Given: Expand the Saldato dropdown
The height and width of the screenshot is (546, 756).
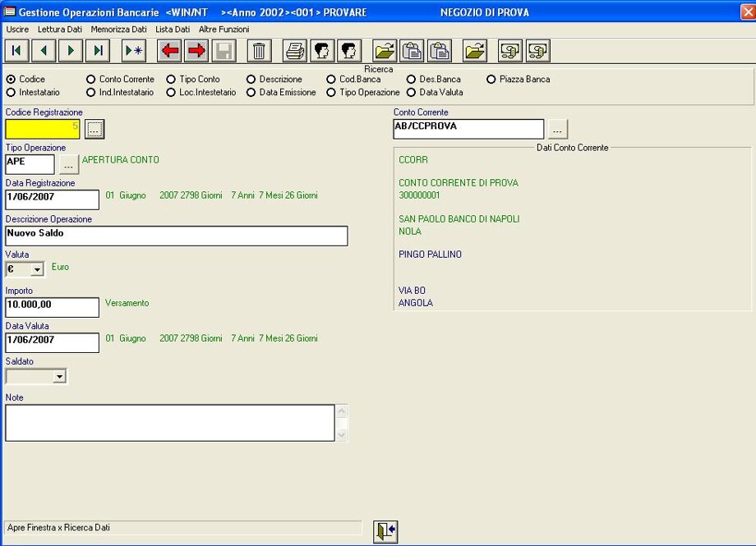Looking at the screenshot, I should pyautogui.click(x=58, y=377).
